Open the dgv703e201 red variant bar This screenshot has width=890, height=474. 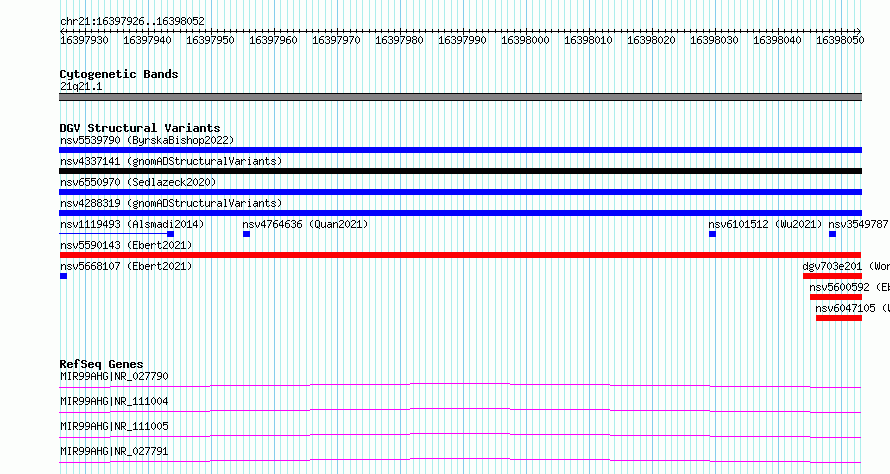(832, 276)
